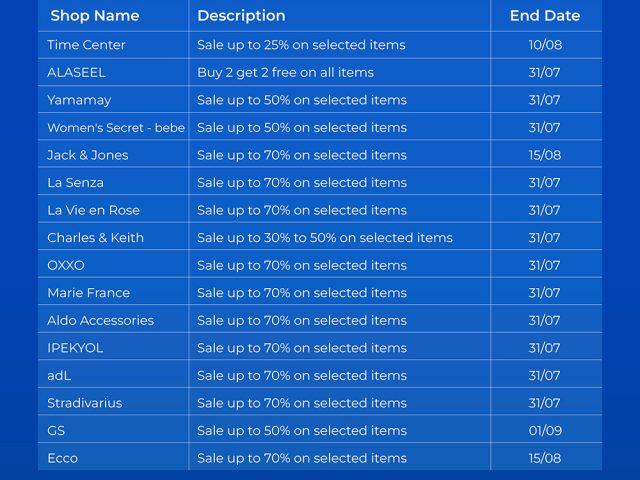Click the Aldo Accessories shop name
The image size is (640, 480).
[x=100, y=321]
